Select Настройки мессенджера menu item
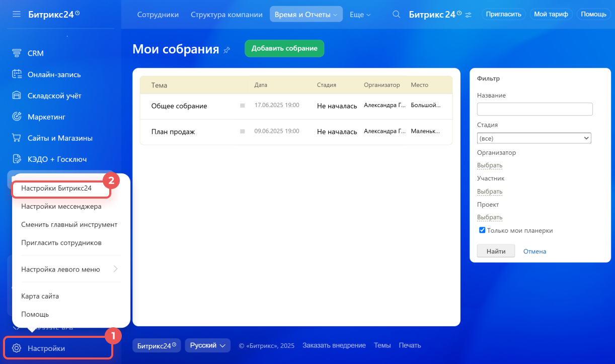The height and width of the screenshot is (364, 615). coord(61,206)
